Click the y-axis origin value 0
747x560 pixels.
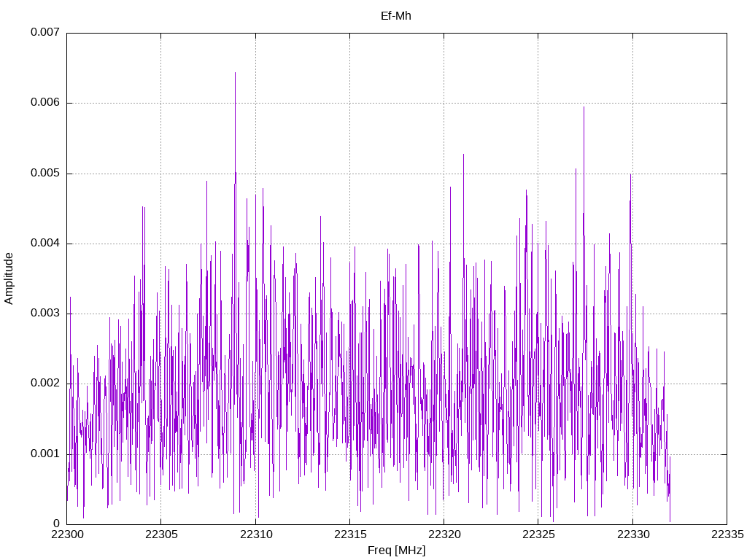57,524
